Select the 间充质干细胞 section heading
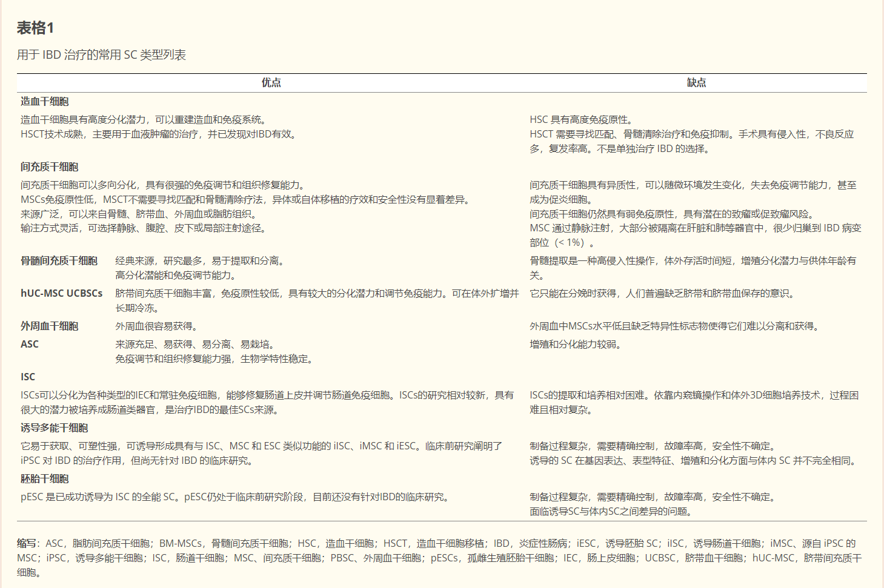884x588 pixels. [x=50, y=167]
